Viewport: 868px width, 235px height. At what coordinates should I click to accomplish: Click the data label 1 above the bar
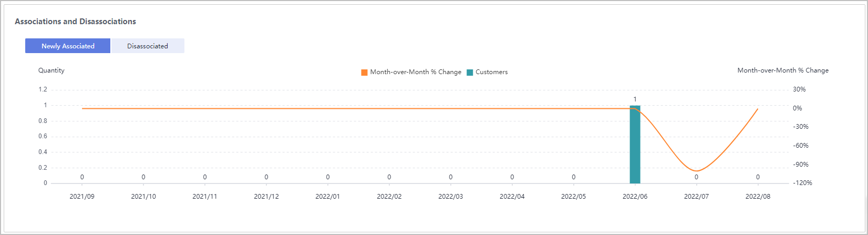[x=635, y=99]
